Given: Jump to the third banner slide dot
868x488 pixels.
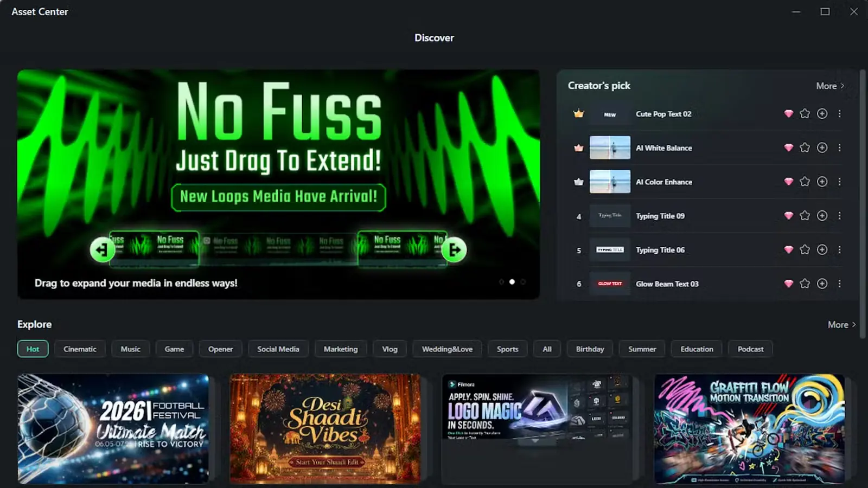Looking at the screenshot, I should pyautogui.click(x=523, y=282).
